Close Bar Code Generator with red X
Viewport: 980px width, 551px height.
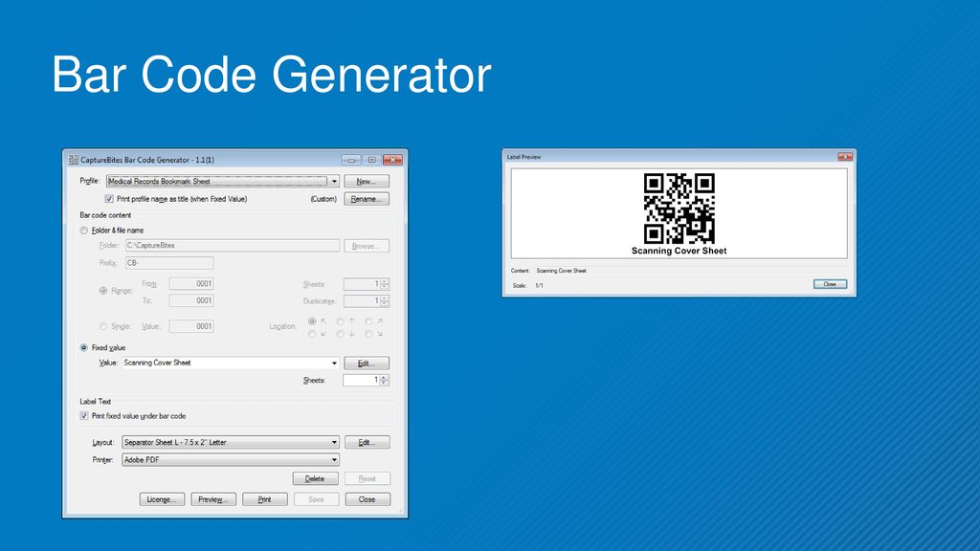click(392, 160)
